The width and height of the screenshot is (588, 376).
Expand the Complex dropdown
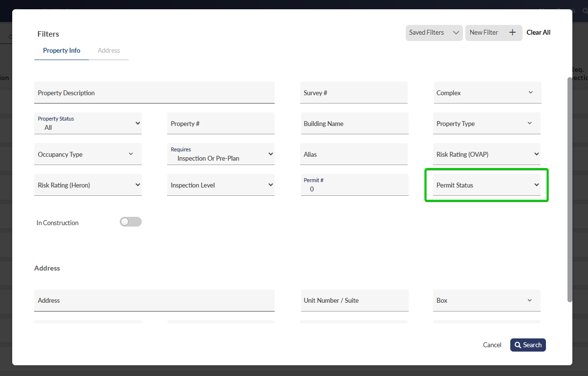487,93
